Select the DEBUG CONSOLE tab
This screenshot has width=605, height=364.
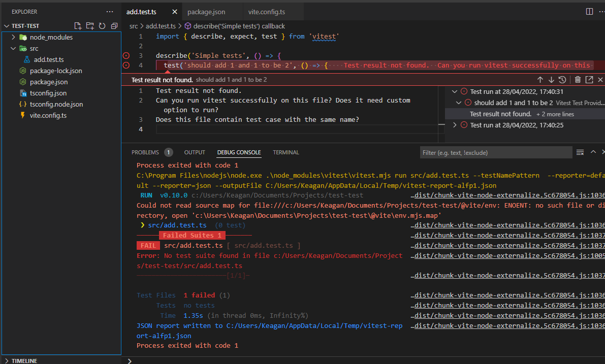pyautogui.click(x=239, y=152)
